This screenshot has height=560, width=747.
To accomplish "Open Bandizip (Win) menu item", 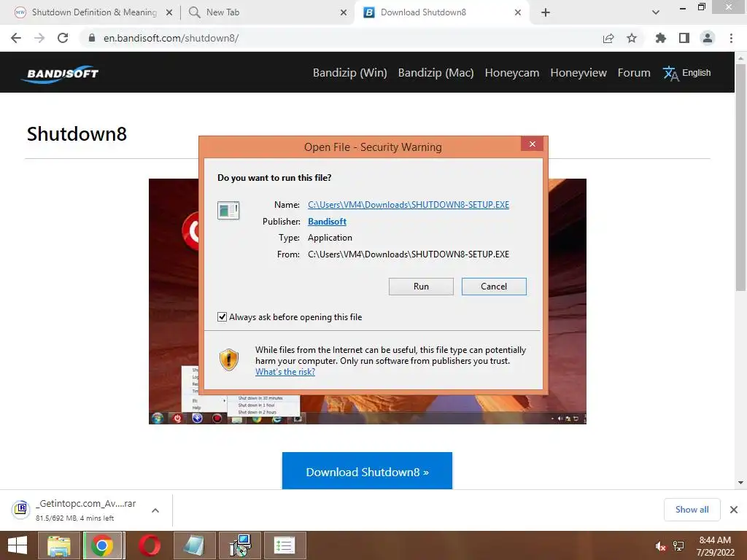I will (x=349, y=73).
